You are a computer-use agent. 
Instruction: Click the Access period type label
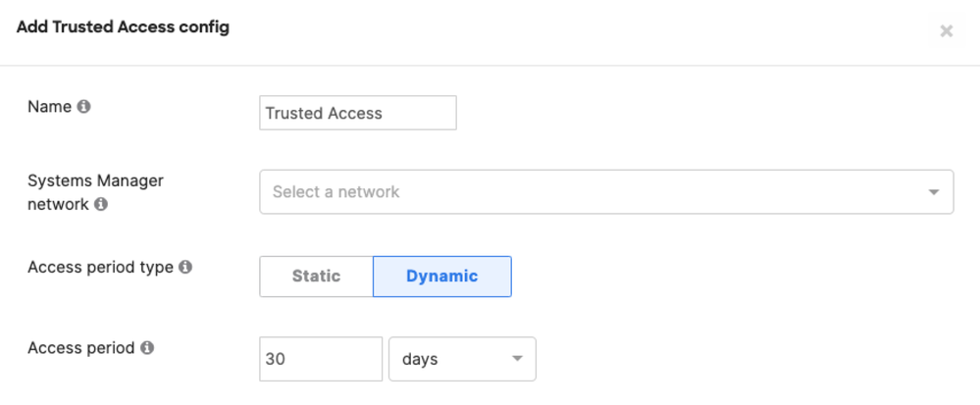point(101,267)
